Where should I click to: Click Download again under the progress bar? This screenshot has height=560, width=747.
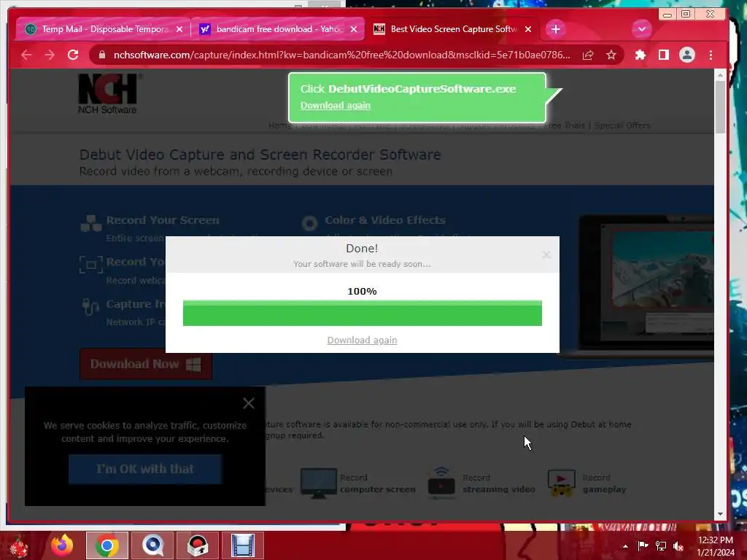pos(362,340)
